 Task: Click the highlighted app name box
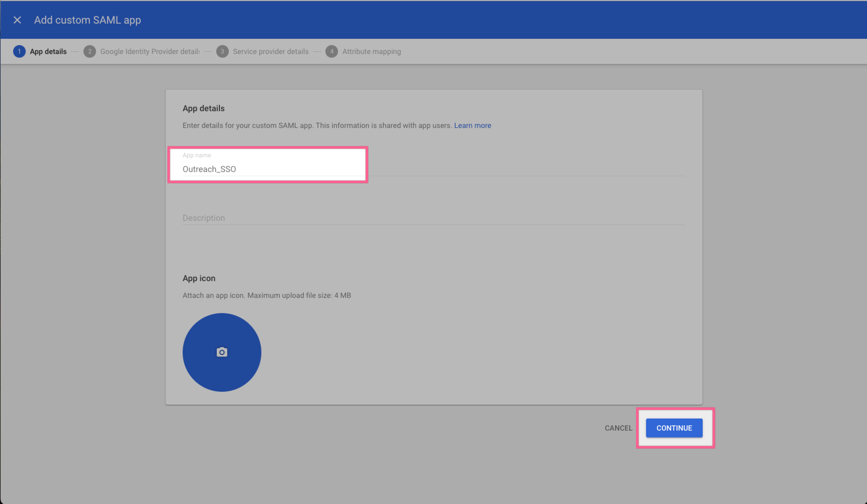268,164
